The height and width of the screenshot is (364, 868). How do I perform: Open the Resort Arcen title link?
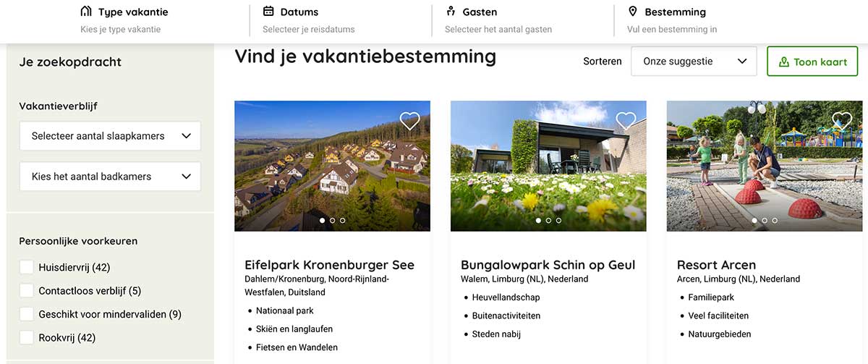point(716,265)
